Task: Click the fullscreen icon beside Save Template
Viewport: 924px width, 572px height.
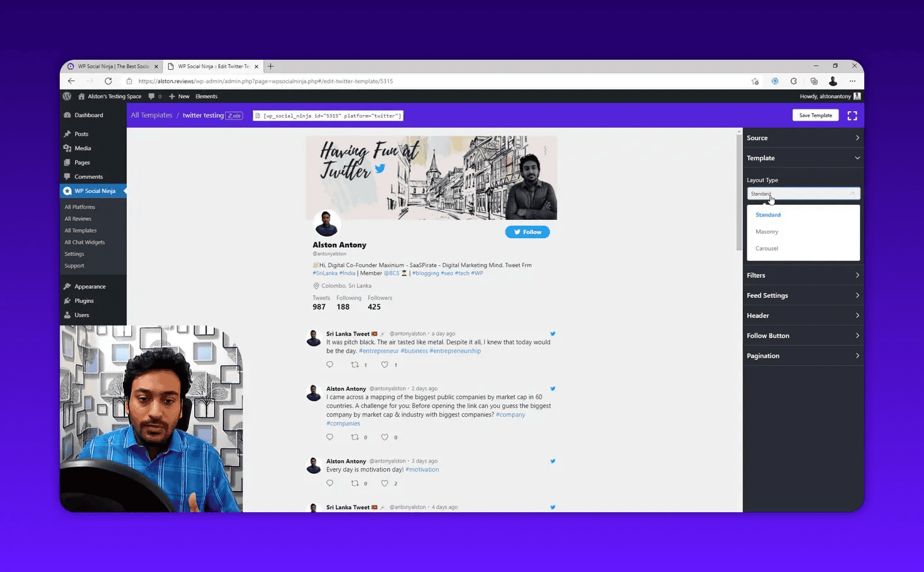Action: [852, 115]
